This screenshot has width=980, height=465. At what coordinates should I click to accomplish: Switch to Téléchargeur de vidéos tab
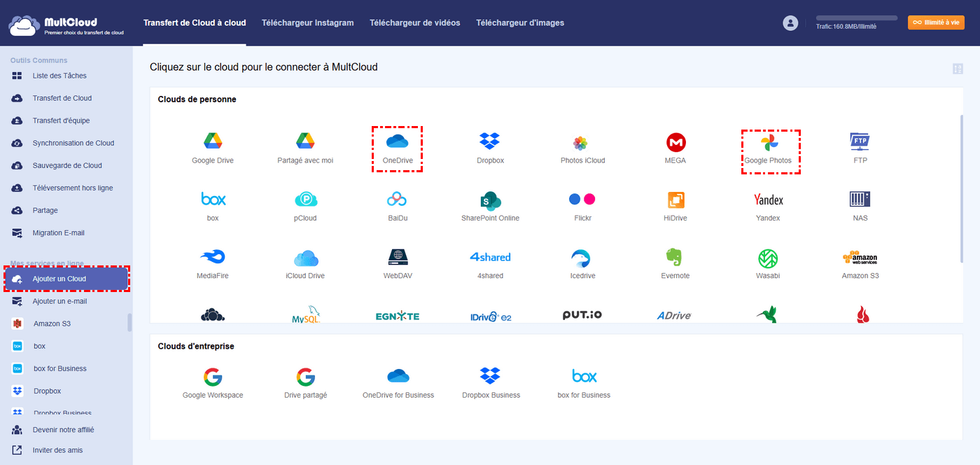tap(415, 23)
